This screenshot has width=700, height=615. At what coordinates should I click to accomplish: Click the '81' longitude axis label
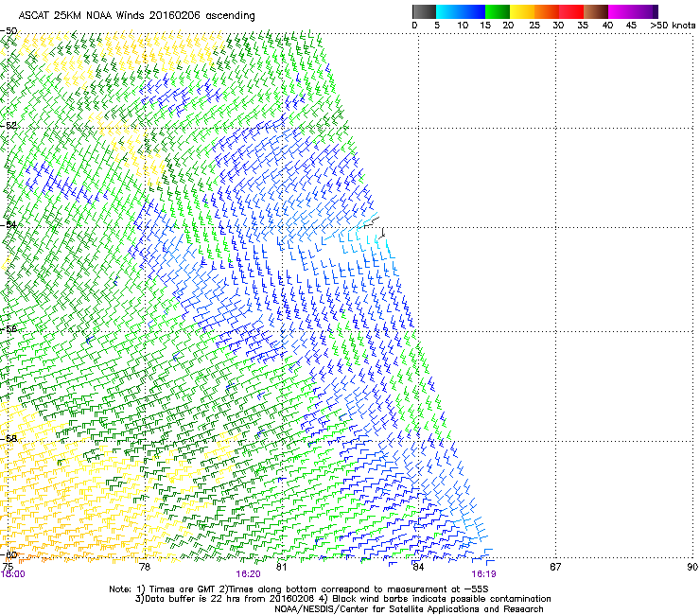point(281,567)
